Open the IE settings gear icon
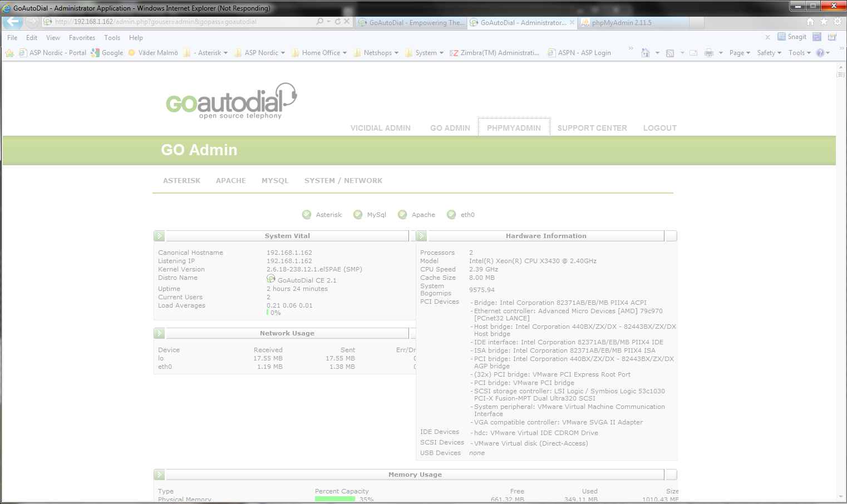Screen dimensions: 847x504 pos(838,22)
